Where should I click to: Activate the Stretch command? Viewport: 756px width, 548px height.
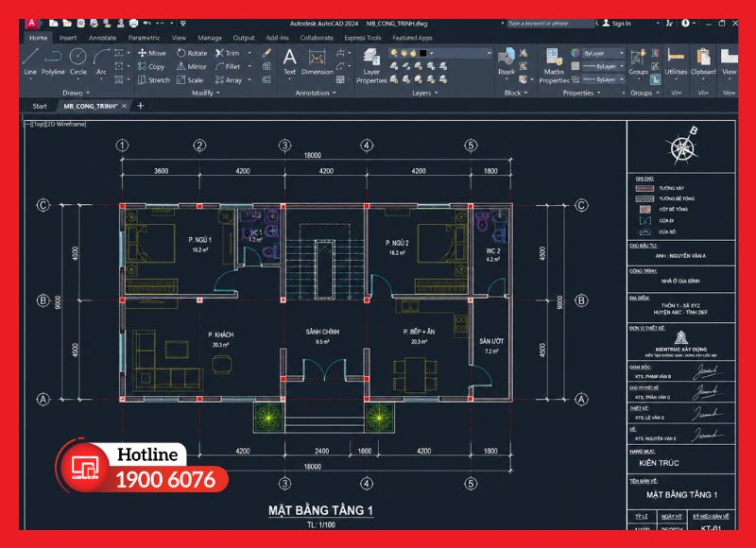click(x=154, y=80)
